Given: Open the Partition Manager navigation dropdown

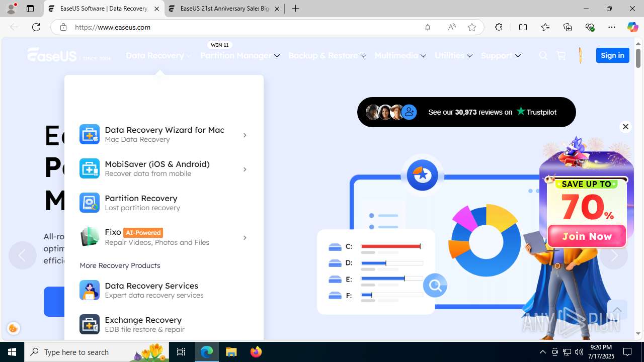Looking at the screenshot, I should (240, 55).
